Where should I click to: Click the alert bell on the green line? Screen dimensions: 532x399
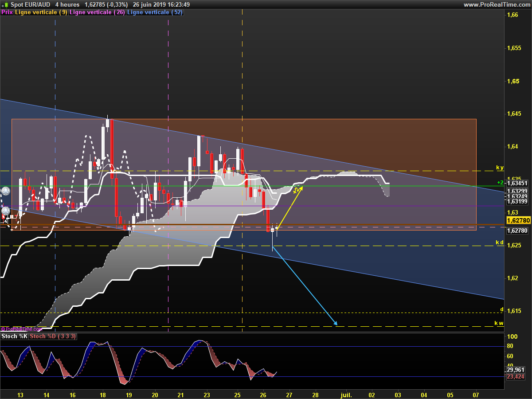pyautogui.click(x=6, y=192)
